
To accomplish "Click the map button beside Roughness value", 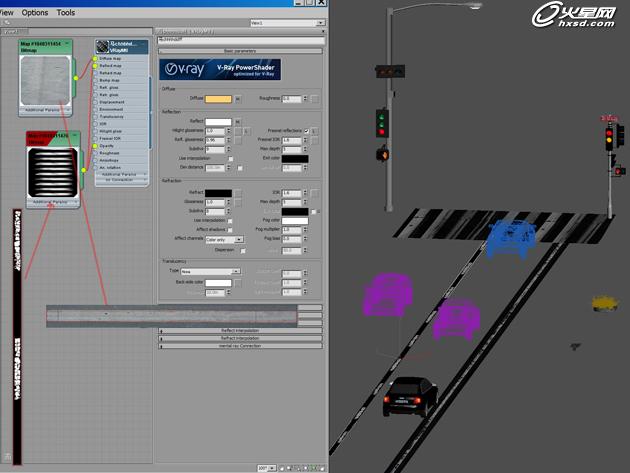I will 315,99.
